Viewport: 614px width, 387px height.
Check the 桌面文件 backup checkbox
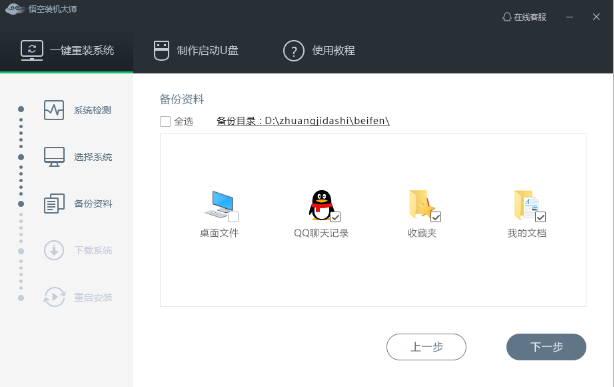click(234, 217)
